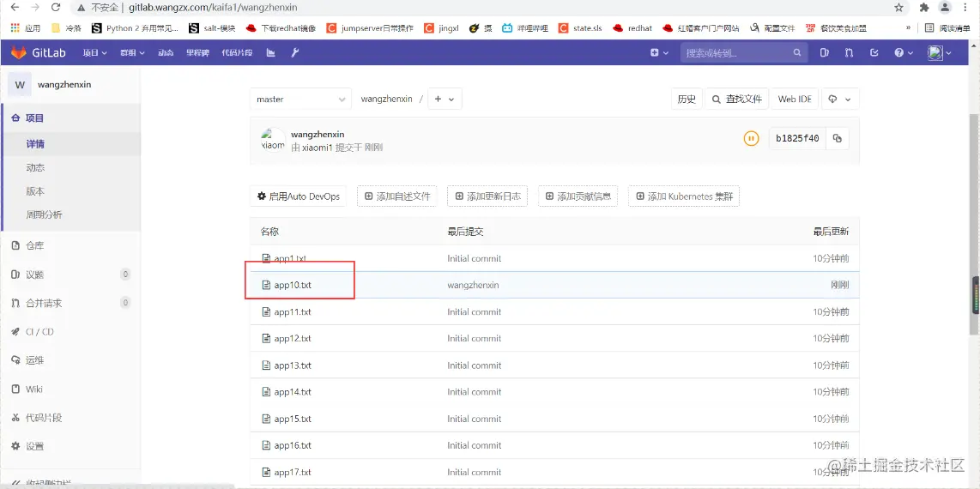Screen dimensions: 980x489
Task: Open file app11.txt
Action: pos(293,311)
